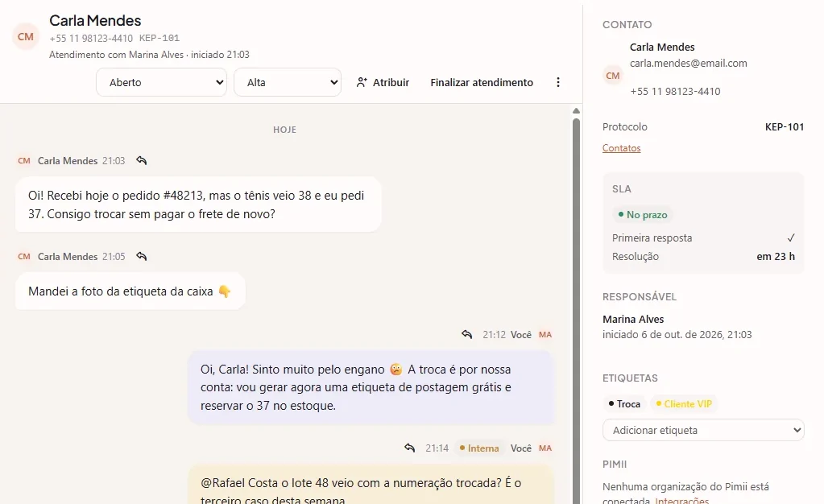Click the Primeira resposta row
The image size is (824, 504).
point(703,238)
